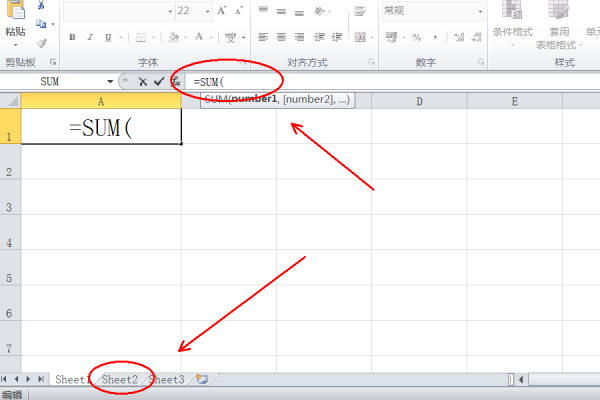The height and width of the screenshot is (400, 600).
Task: Select column D header
Action: [419, 101]
